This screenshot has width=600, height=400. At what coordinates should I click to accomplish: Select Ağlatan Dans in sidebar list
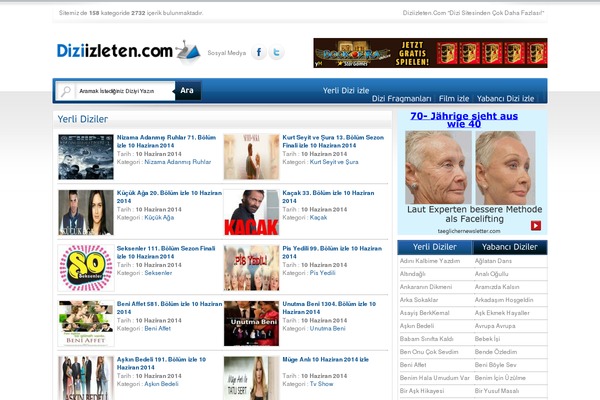pyautogui.click(x=493, y=261)
